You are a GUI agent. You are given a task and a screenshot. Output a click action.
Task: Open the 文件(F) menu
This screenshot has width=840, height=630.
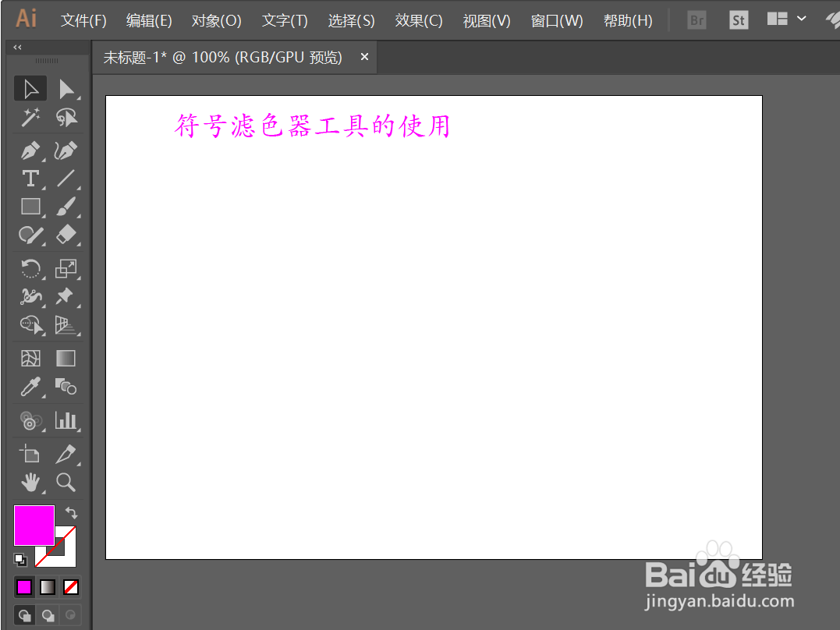coord(83,20)
